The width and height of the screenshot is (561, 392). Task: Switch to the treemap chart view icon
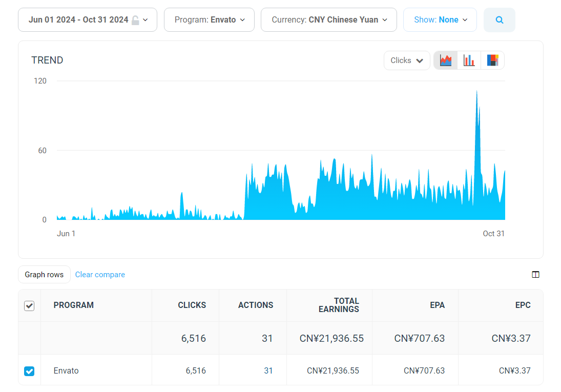(492, 60)
